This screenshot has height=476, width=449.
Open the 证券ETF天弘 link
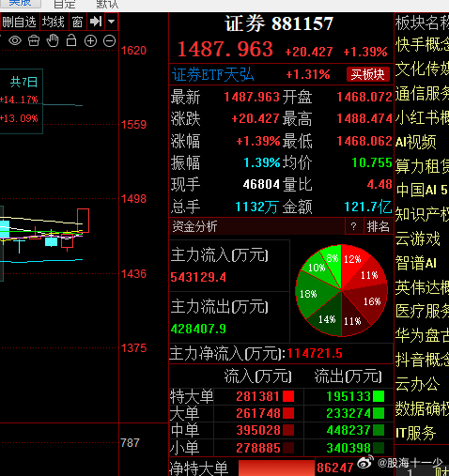pyautogui.click(x=213, y=75)
